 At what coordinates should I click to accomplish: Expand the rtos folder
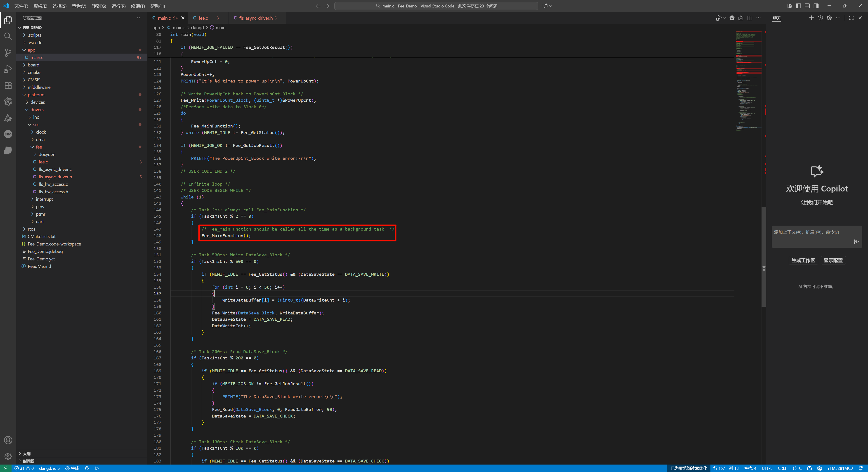pos(31,229)
